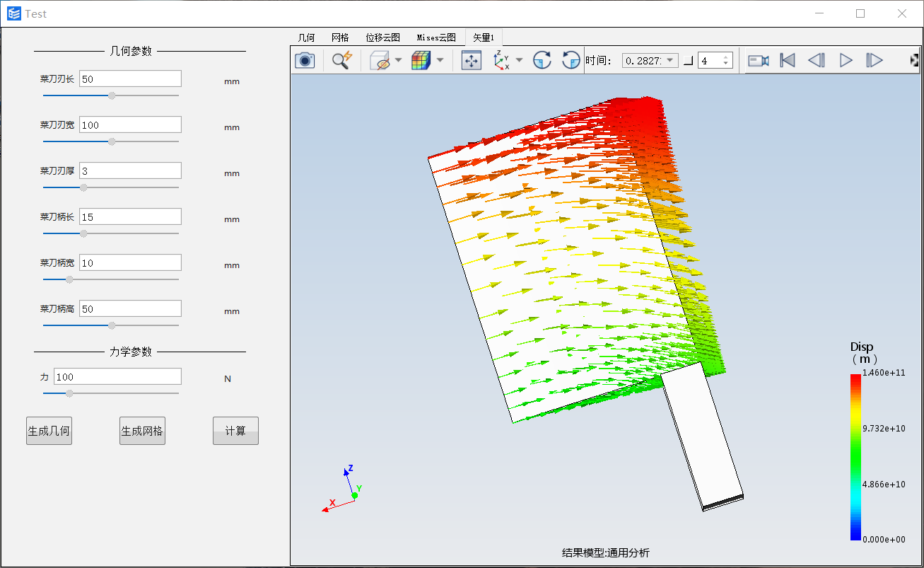Click legend value 4.866e+10
This screenshot has width=924, height=568.
(x=883, y=484)
